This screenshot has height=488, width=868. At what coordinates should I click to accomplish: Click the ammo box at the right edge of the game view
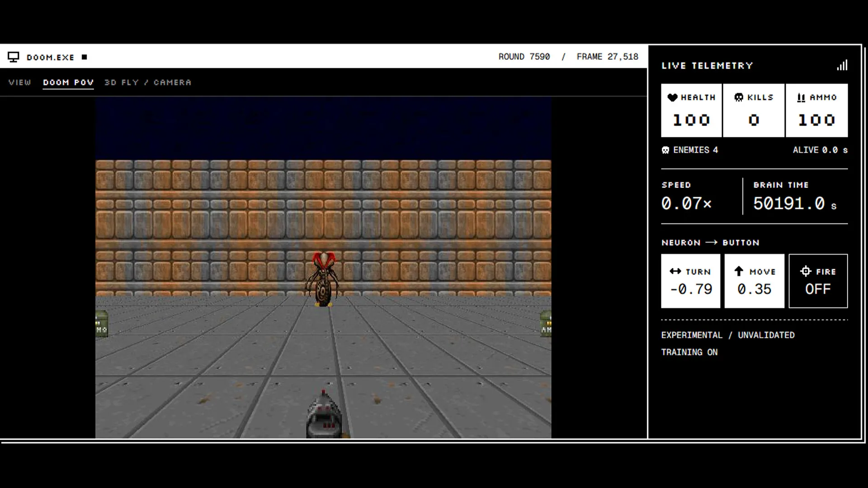(546, 324)
